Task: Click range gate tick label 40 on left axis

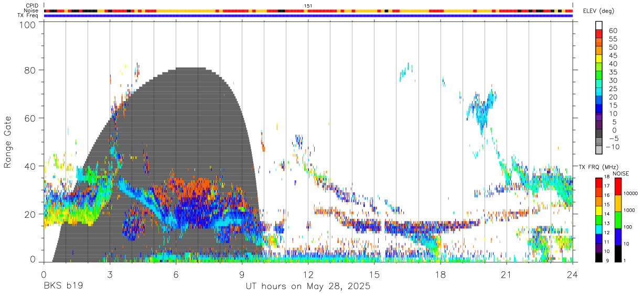Action: point(30,166)
